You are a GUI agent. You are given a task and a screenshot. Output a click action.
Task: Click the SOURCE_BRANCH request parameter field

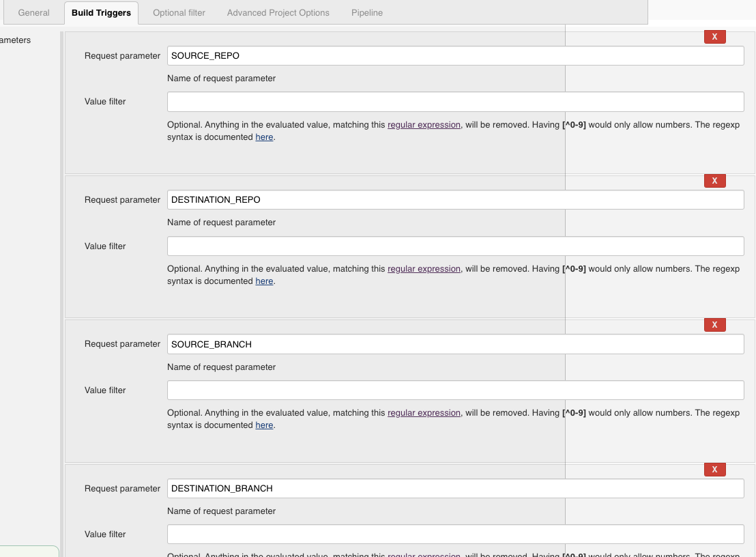(455, 344)
